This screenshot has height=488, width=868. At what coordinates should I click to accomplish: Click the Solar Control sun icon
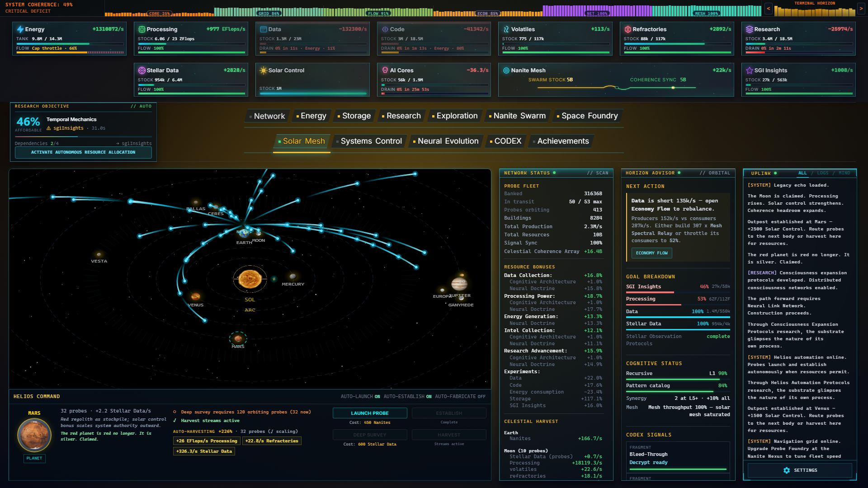[x=264, y=70]
